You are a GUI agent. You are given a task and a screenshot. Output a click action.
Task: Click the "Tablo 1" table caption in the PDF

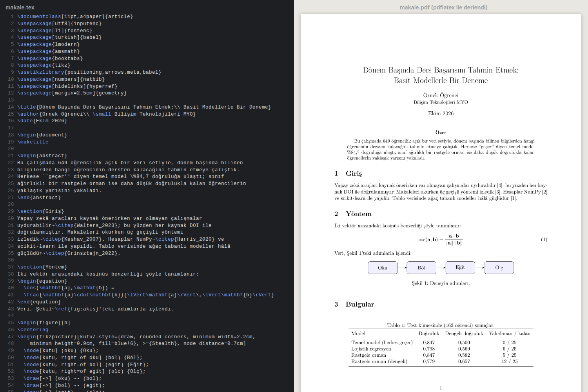coord(441,325)
